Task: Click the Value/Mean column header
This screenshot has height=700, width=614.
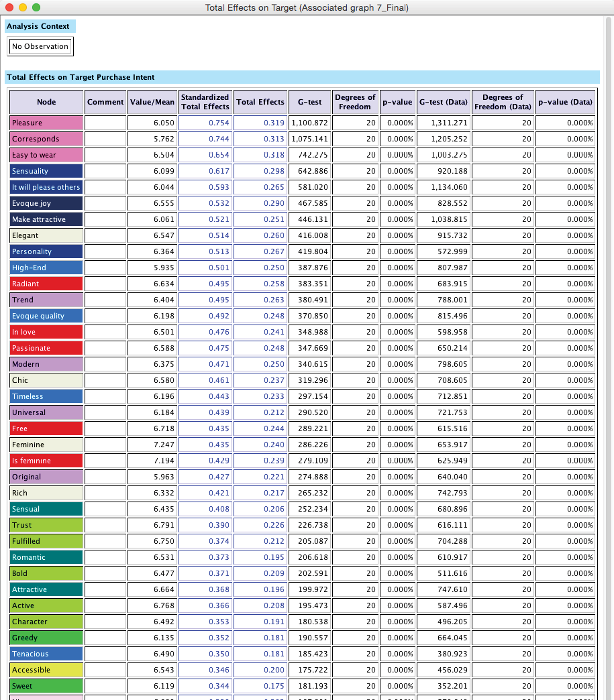Action: tap(152, 102)
